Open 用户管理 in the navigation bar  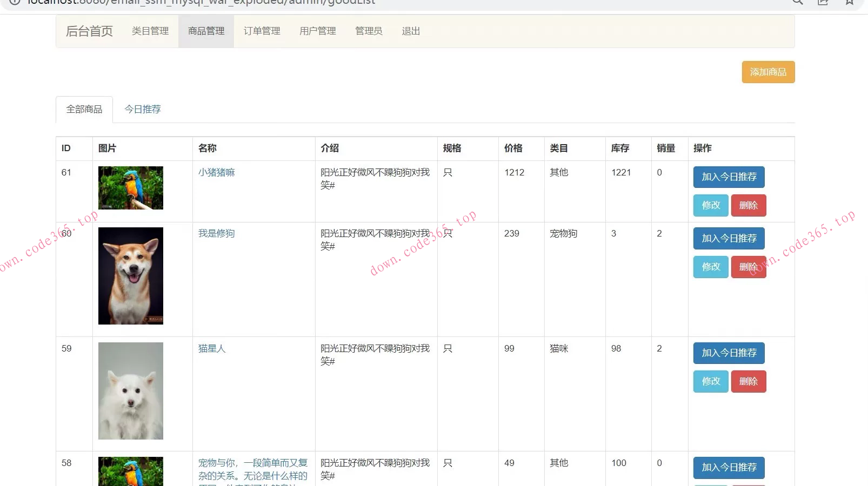click(x=318, y=31)
